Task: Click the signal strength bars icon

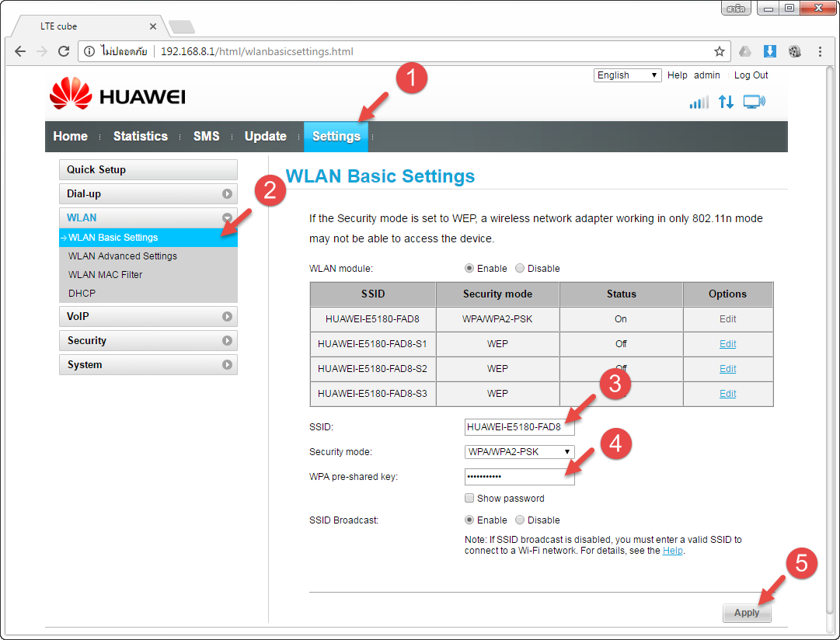Action: click(x=699, y=102)
